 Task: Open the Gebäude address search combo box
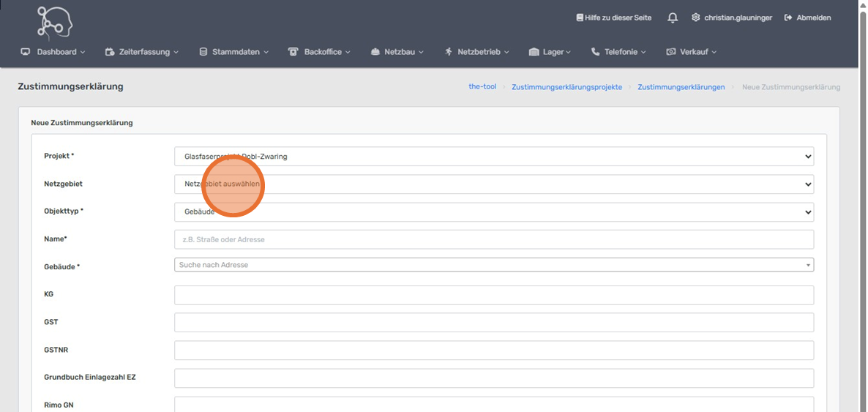pos(493,265)
